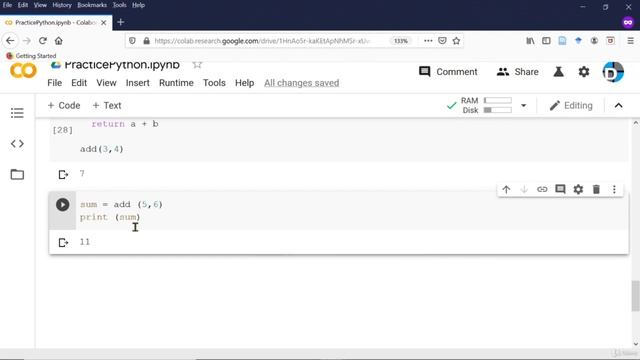This screenshot has width=640, height=360.
Task: Click the notebook vertical scrollbar thumb
Action: pos(635,296)
